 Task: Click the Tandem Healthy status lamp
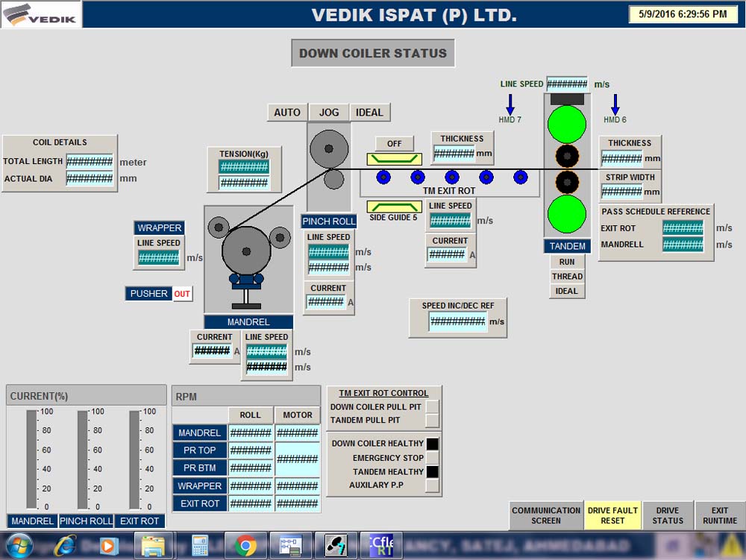pos(433,471)
